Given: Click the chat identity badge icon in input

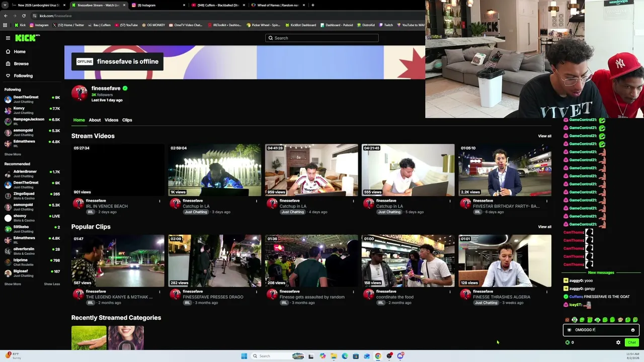Looking at the screenshot, I should pos(569,330).
